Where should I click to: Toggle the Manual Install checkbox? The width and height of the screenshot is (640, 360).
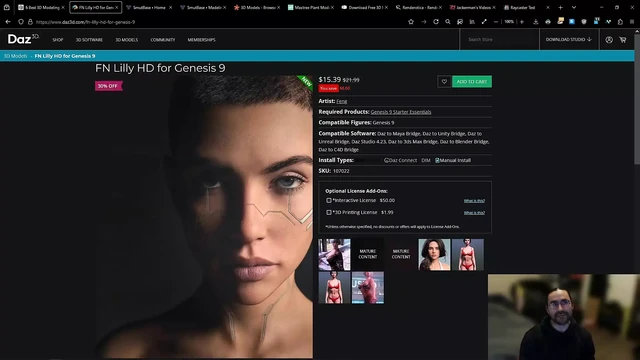pos(437,160)
